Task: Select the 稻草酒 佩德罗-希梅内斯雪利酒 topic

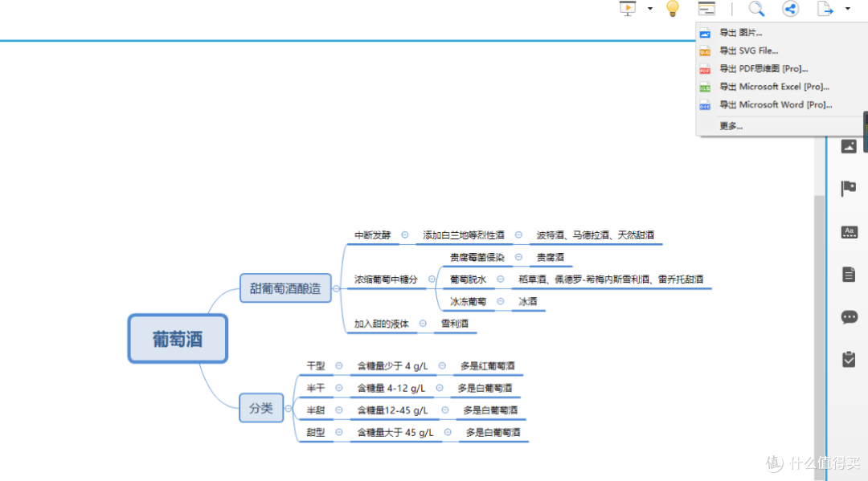Action: click(x=611, y=279)
